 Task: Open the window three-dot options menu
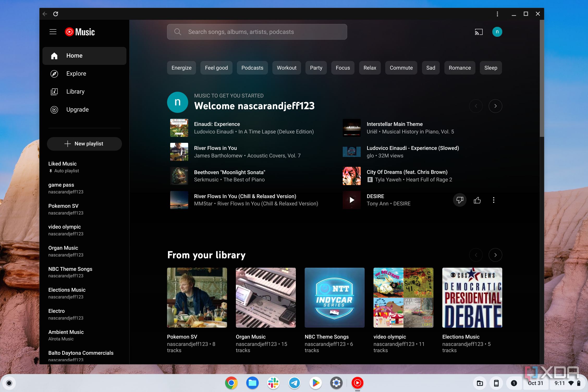pyautogui.click(x=497, y=14)
